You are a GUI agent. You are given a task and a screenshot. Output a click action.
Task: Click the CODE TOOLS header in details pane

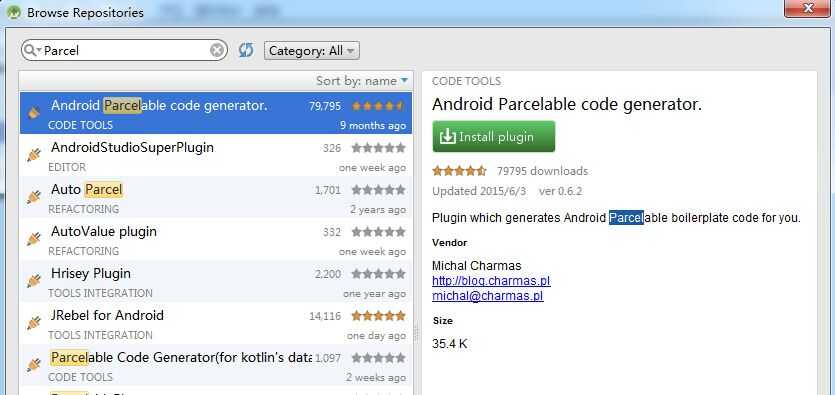[x=466, y=81]
